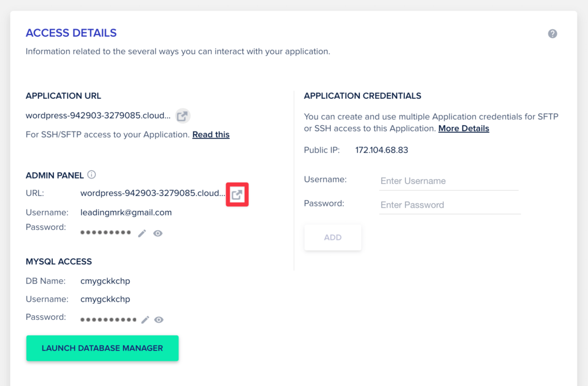
Task: Click the ADD credentials button
Action: tap(333, 237)
